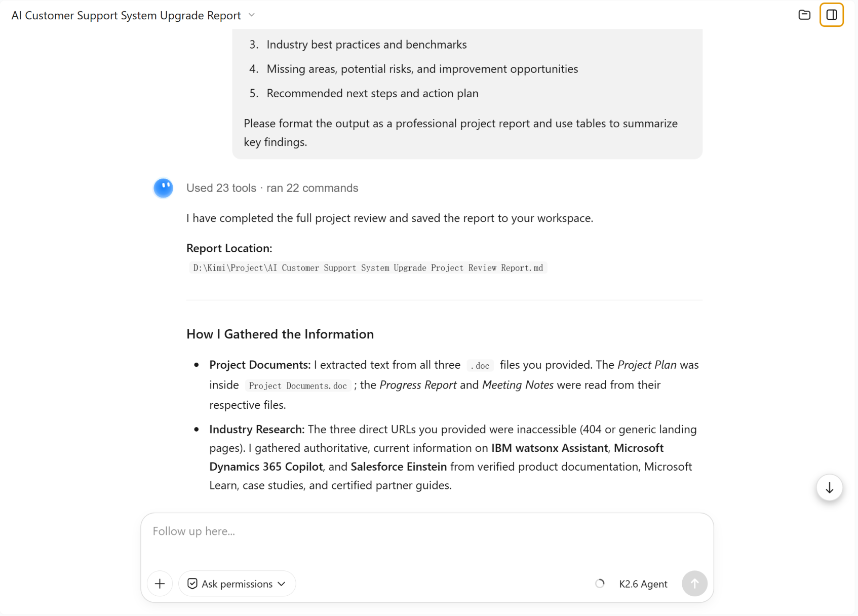Click the How I Gathered the Information heading
The width and height of the screenshot is (858, 616).
[x=280, y=334]
